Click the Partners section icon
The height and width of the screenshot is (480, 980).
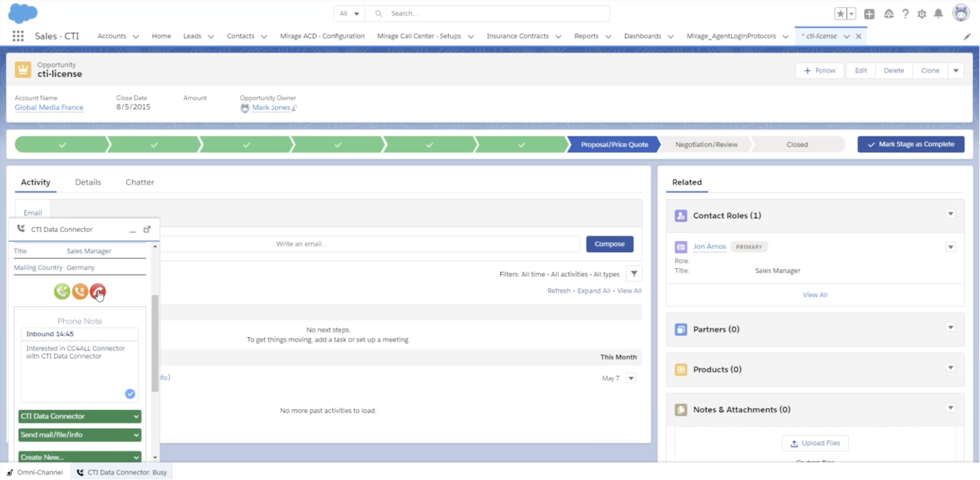click(x=681, y=329)
